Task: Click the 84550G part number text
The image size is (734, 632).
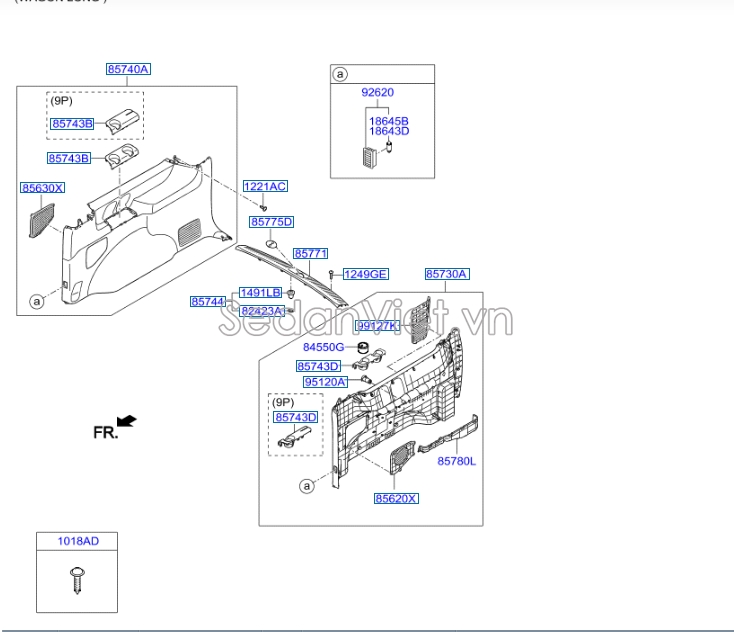Action: [x=323, y=347]
